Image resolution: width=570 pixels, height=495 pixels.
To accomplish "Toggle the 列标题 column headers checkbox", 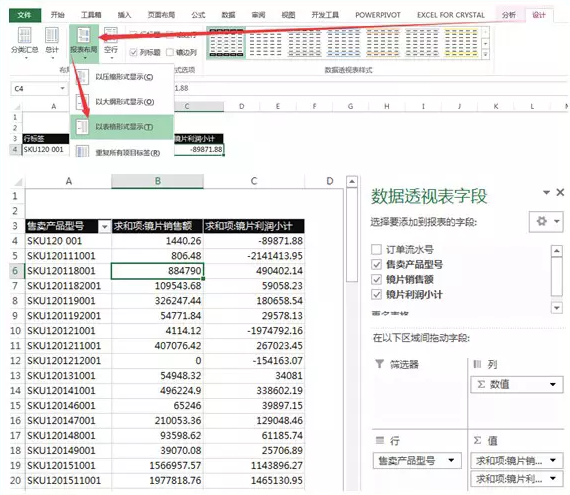I will pos(133,52).
